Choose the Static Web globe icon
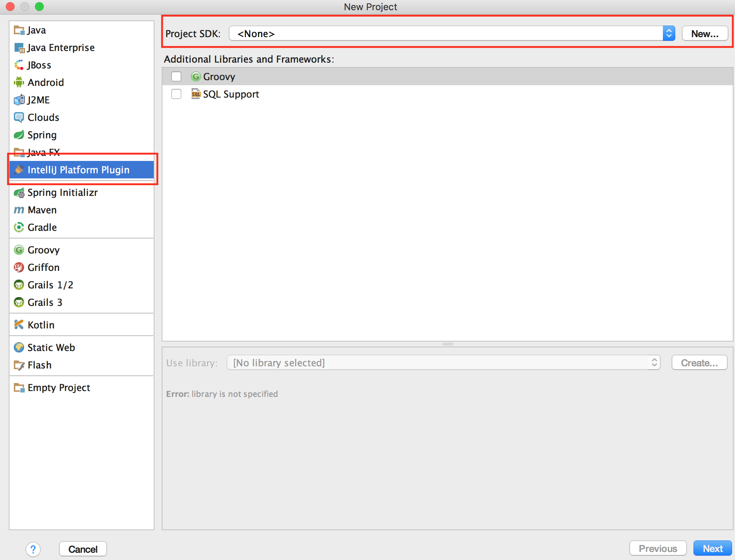The width and height of the screenshot is (735, 560). (x=19, y=347)
